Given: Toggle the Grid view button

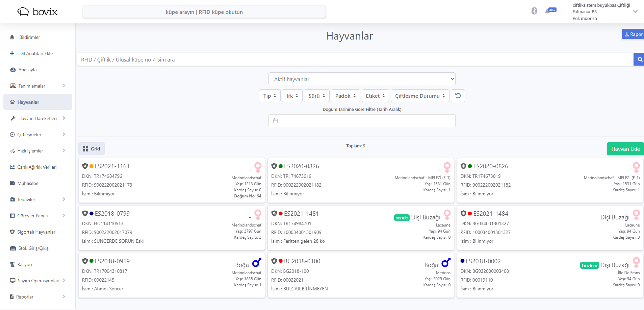Looking at the screenshot, I should tap(92, 149).
